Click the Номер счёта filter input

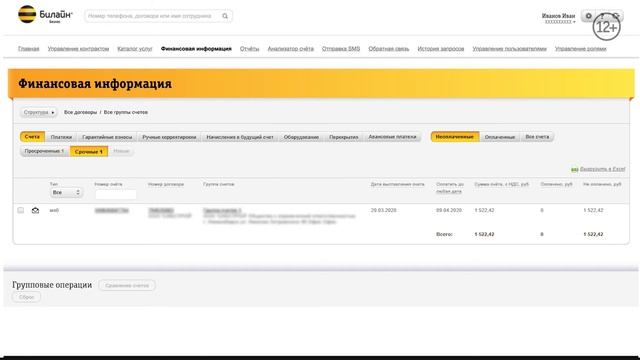pos(116,194)
